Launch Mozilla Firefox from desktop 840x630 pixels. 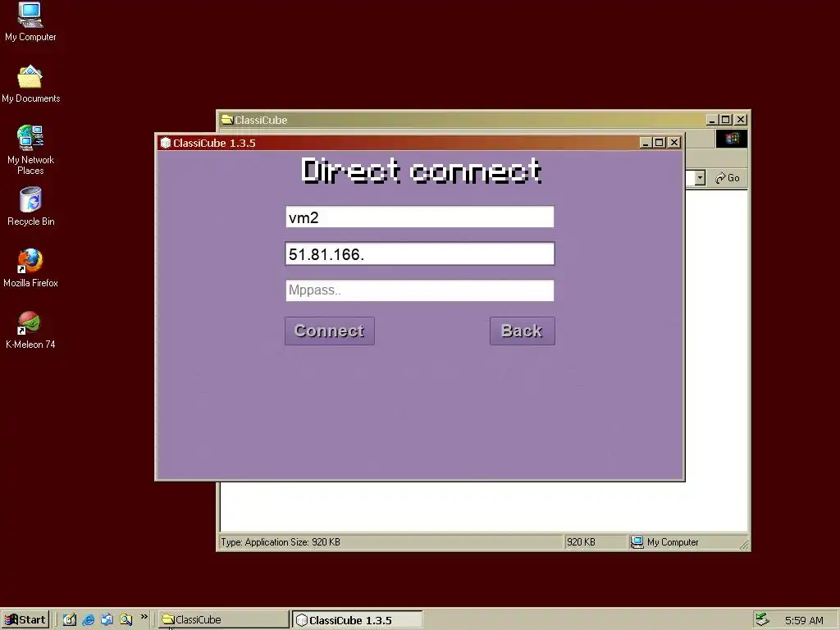click(x=30, y=268)
